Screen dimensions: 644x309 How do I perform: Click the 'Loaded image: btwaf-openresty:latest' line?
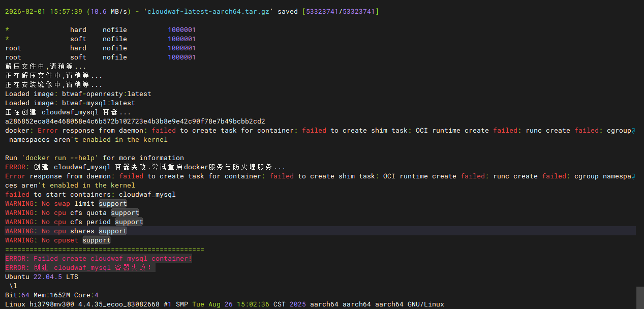click(x=78, y=94)
